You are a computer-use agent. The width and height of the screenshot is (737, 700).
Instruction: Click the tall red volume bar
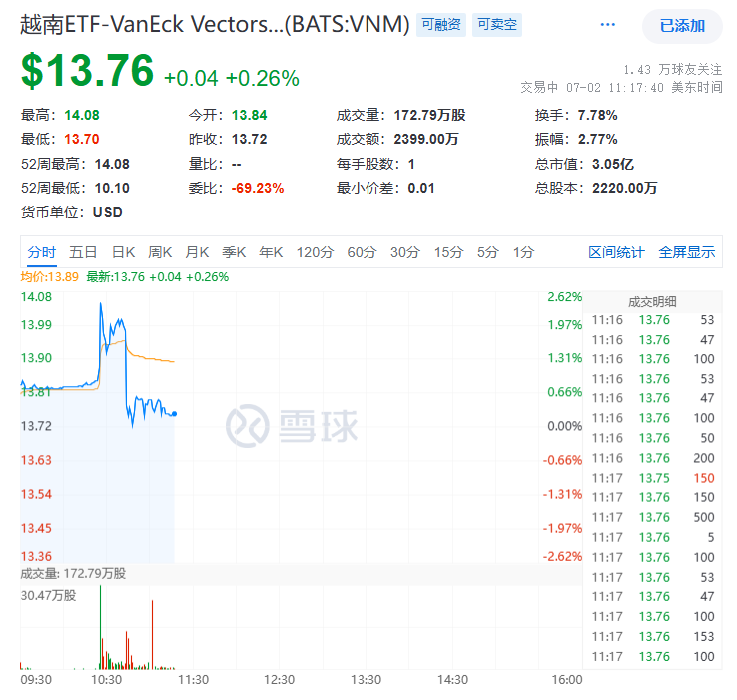(x=152, y=635)
